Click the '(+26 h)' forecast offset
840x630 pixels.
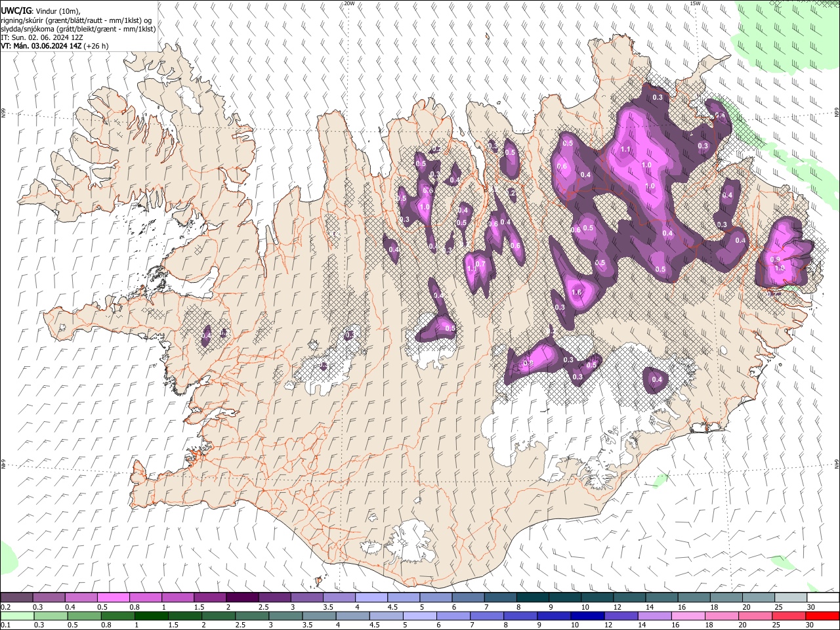click(x=96, y=46)
